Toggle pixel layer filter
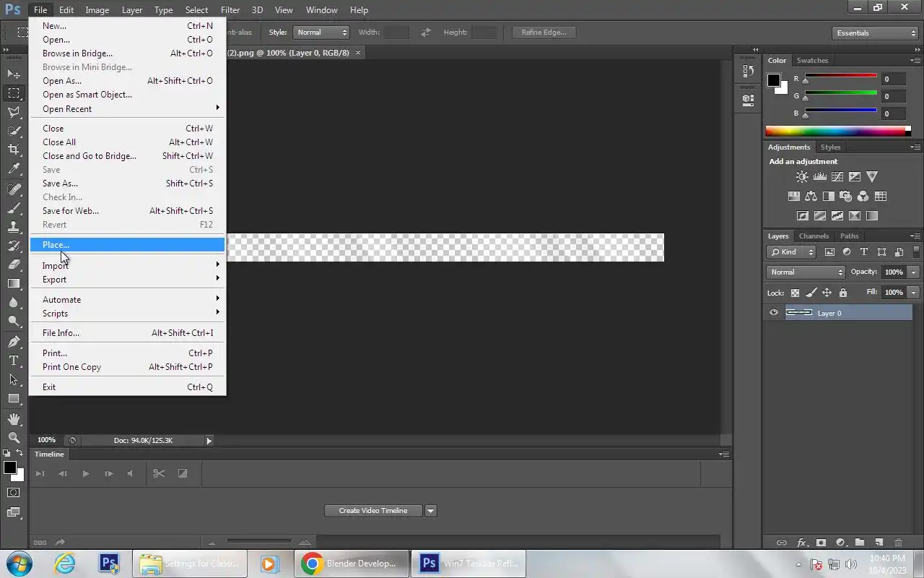Screen dimensions: 924x578 click(x=829, y=252)
